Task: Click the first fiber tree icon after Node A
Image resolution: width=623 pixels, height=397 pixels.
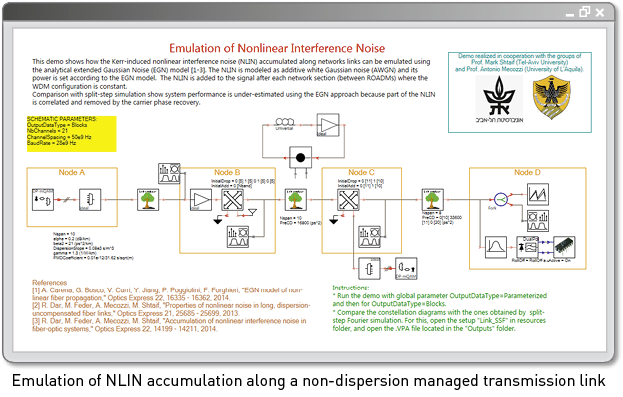Action: 148,199
